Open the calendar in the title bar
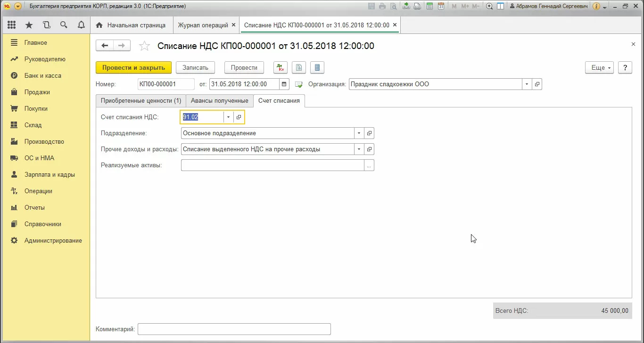The image size is (644, 343). (x=441, y=7)
